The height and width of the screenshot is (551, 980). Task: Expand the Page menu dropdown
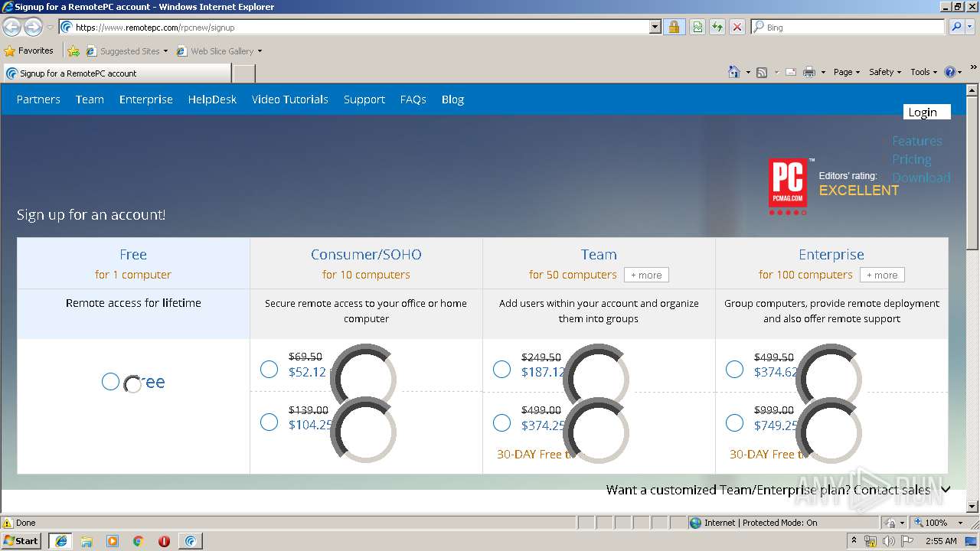847,72
